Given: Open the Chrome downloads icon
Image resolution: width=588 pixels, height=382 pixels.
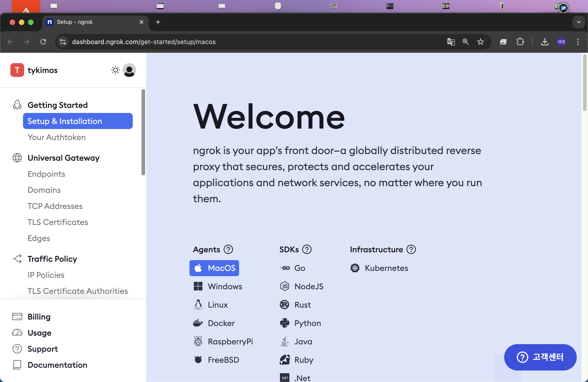Looking at the screenshot, I should point(545,42).
